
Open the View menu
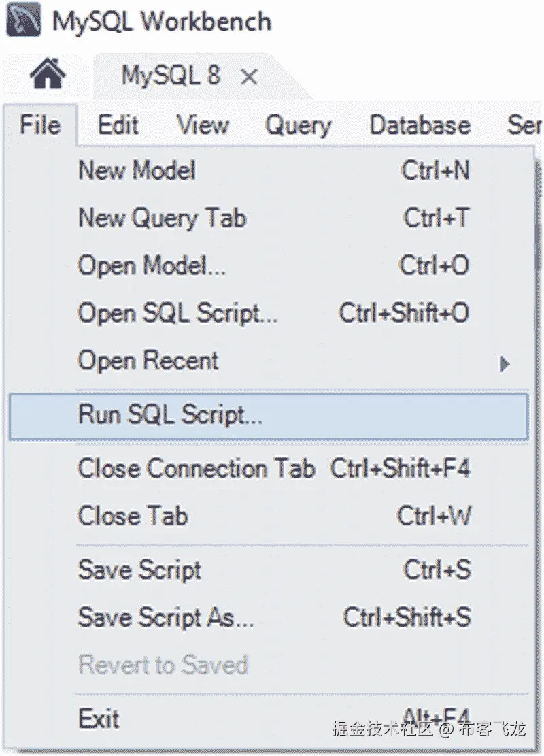202,125
